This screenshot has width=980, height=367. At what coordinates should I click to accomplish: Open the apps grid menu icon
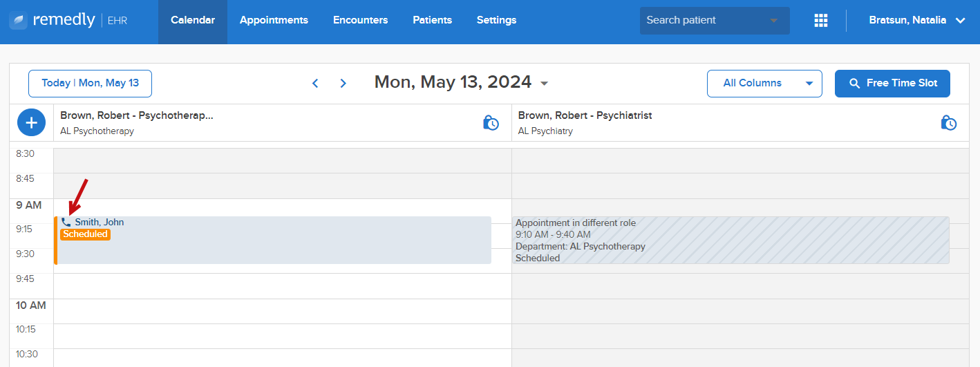tap(821, 21)
